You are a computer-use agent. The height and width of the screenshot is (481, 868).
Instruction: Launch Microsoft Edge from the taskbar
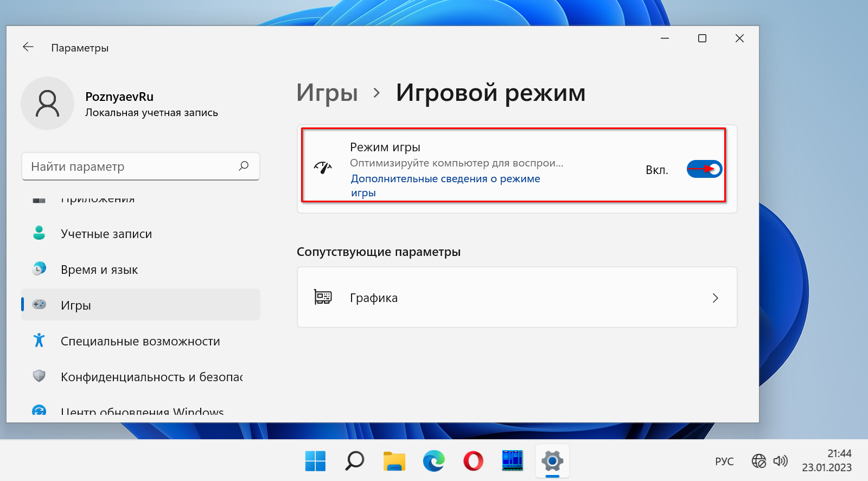pyautogui.click(x=433, y=461)
